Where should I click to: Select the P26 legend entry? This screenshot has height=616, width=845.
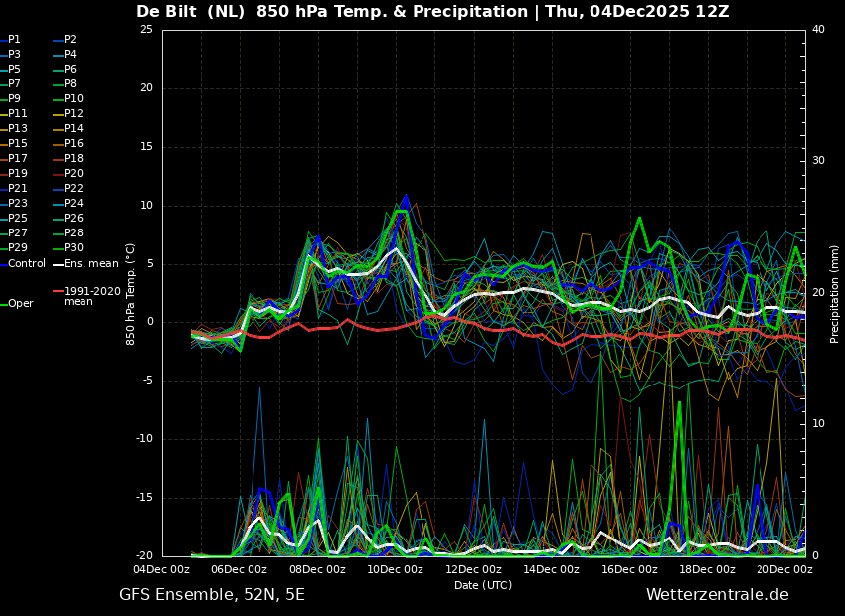(69, 218)
